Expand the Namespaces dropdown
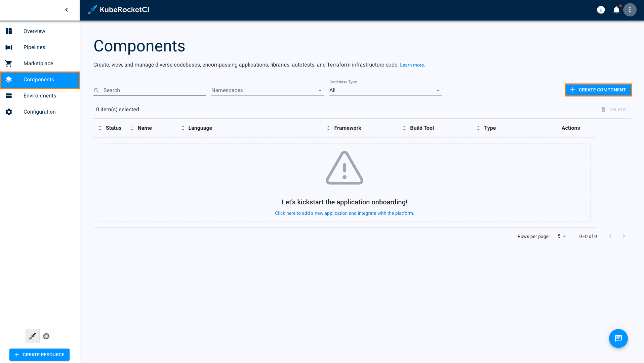Image resolution: width=644 pixels, height=363 pixels. [267, 90]
